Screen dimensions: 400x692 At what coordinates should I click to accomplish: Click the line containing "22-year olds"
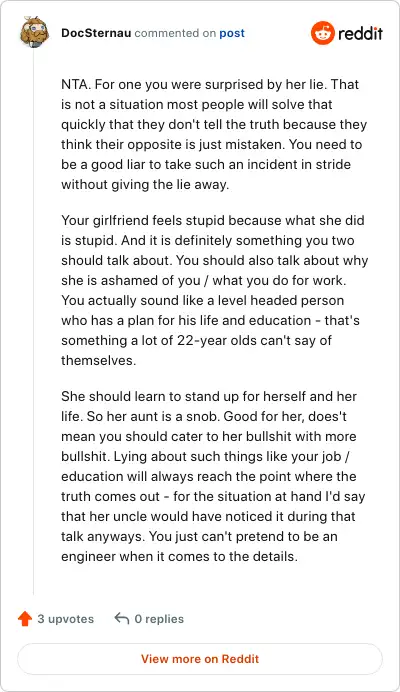point(196,340)
